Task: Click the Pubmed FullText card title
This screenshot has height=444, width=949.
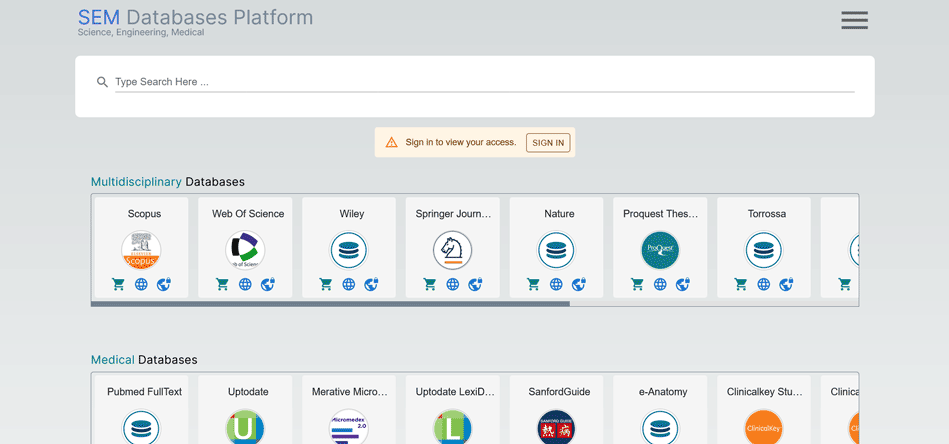Action: point(144,392)
